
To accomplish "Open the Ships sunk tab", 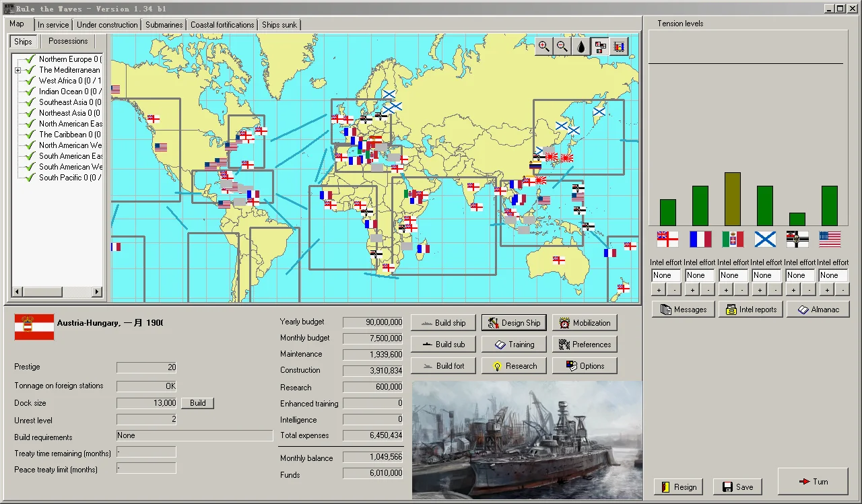I will 279,25.
